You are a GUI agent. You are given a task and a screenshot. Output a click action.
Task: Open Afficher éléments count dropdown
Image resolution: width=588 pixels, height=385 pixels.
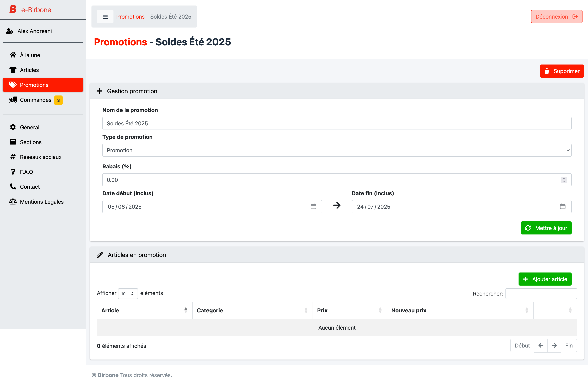[x=128, y=293]
